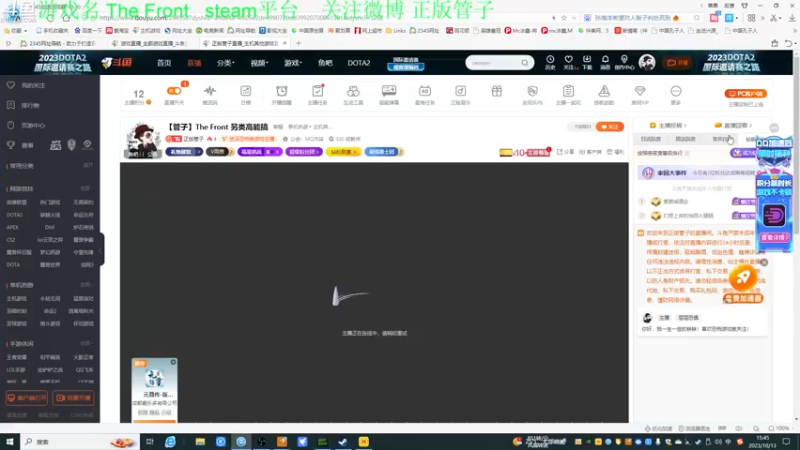Click the taskbar clock showing 15:45

point(763,441)
